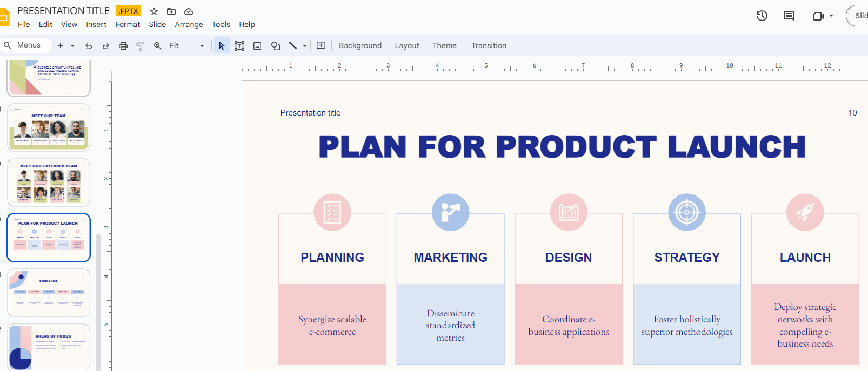This screenshot has height=371, width=868.
Task: Click the Layout button
Action: click(x=407, y=45)
